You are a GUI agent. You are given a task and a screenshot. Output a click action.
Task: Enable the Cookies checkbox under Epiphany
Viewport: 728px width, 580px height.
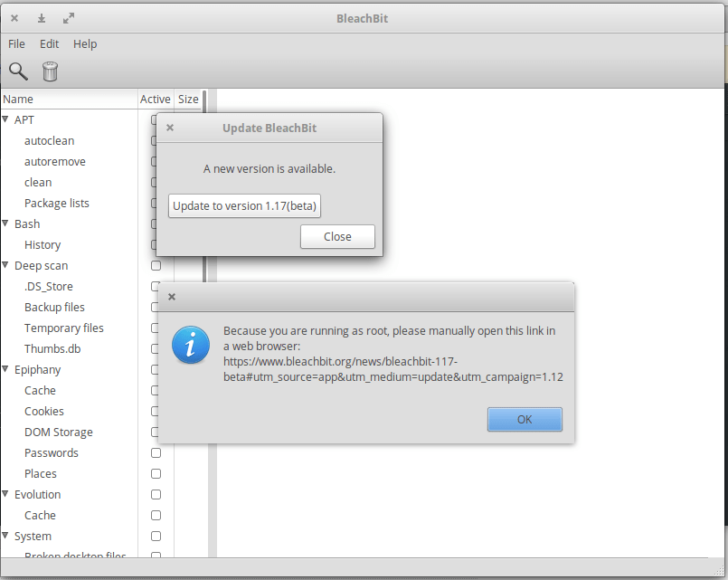click(x=156, y=411)
